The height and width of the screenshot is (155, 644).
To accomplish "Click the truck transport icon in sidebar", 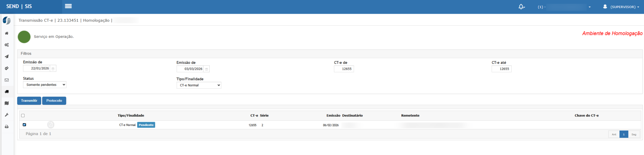I will (x=7, y=92).
